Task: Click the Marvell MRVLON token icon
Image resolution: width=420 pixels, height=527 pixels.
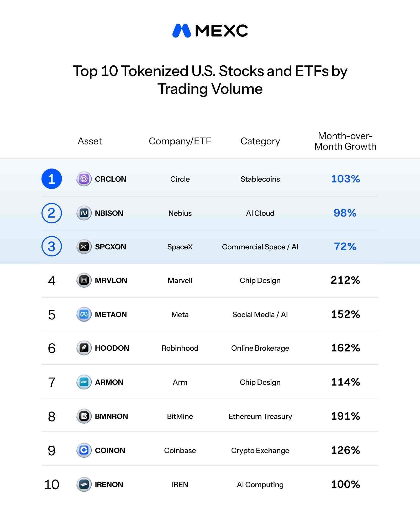Action: click(x=84, y=280)
